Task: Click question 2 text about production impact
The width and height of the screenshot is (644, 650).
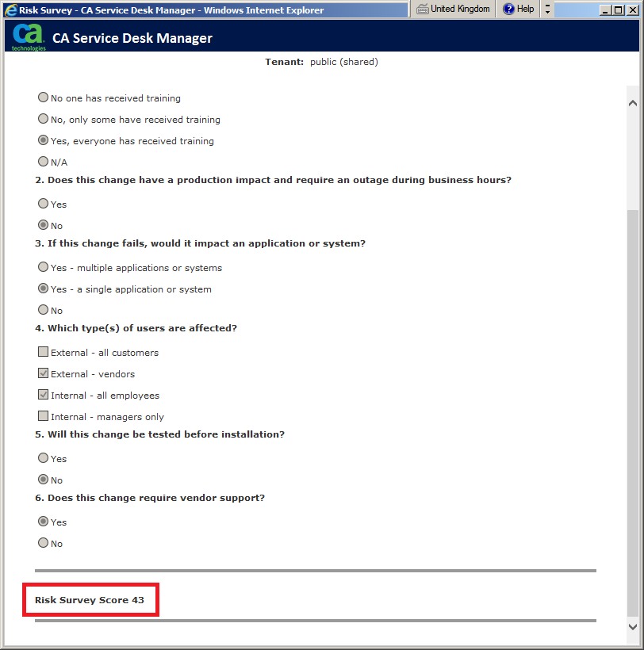Action: [x=274, y=180]
